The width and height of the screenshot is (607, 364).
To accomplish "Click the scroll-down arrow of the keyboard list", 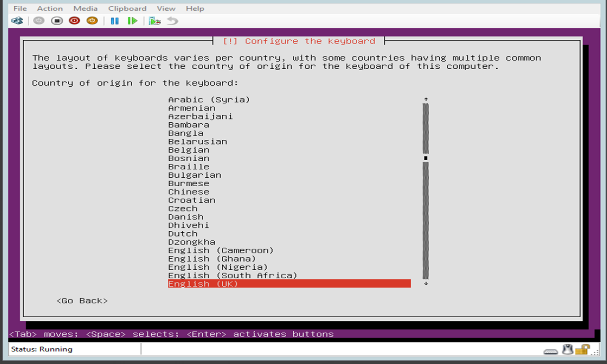I will point(426,283).
